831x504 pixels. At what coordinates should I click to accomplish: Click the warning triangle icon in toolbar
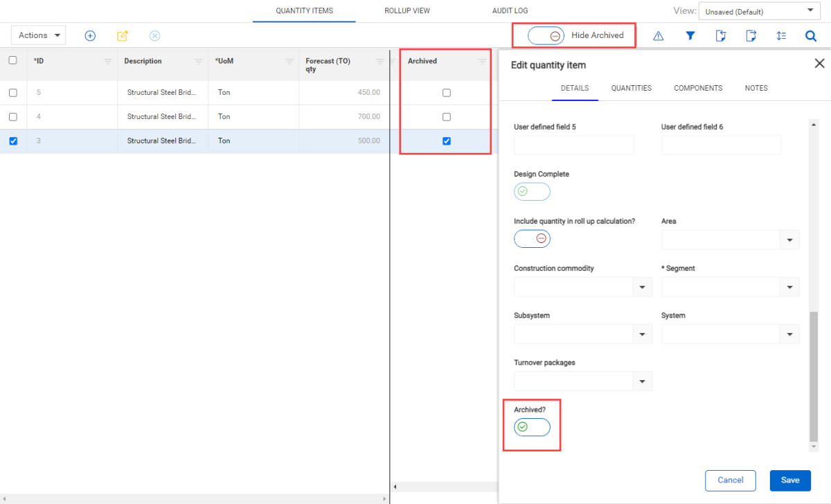(x=658, y=36)
